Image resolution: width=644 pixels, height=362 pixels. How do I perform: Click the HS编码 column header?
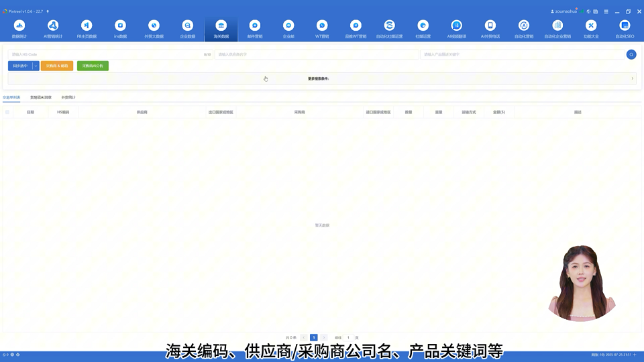(63, 112)
